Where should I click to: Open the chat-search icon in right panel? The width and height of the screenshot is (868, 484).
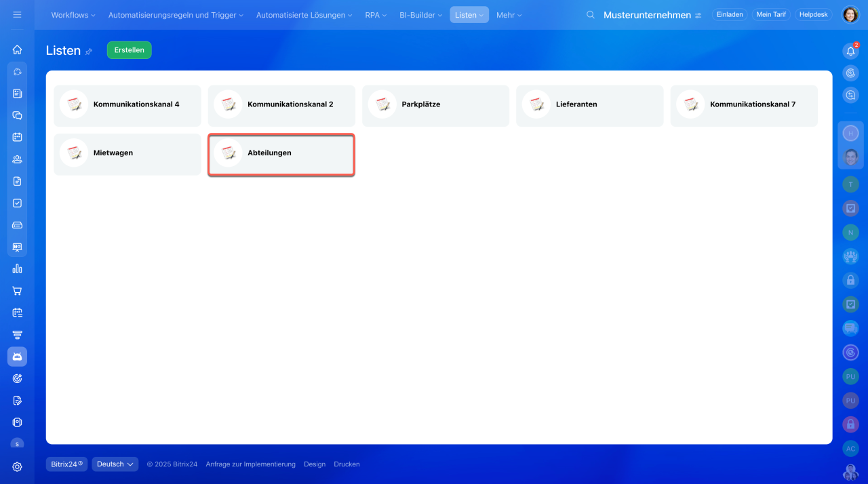coord(850,96)
